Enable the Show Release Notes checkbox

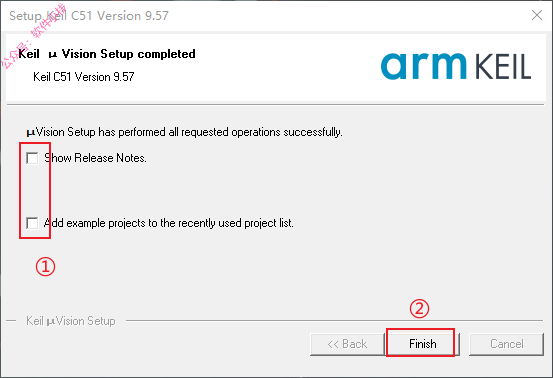(32, 158)
